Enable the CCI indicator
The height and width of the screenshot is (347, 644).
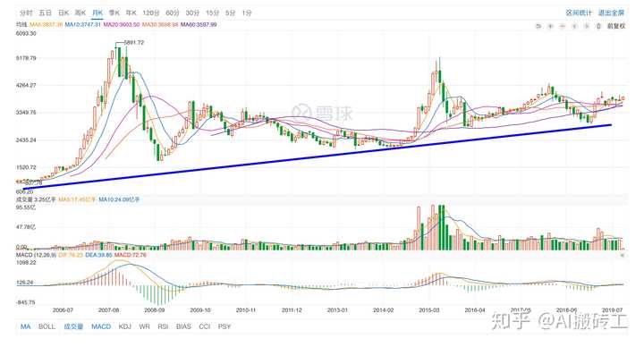coord(205,326)
